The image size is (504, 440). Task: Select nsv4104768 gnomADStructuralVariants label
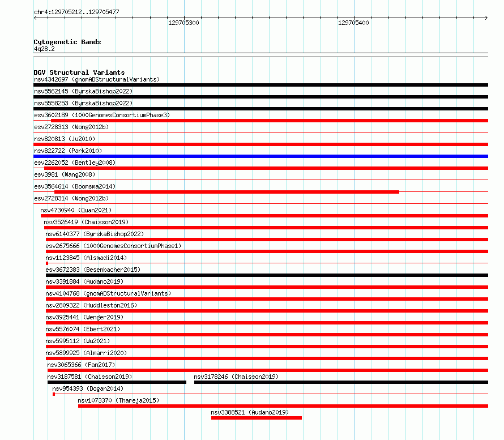click(x=108, y=293)
